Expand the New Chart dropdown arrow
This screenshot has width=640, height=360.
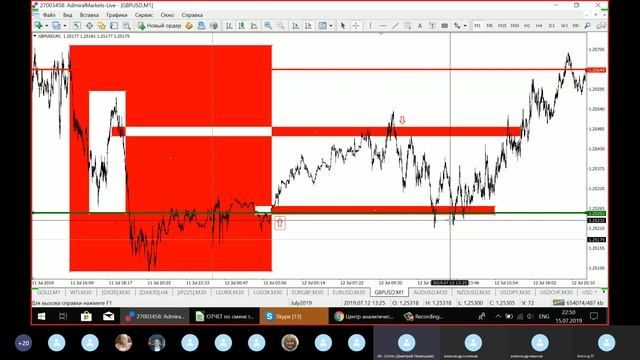pos(46,26)
